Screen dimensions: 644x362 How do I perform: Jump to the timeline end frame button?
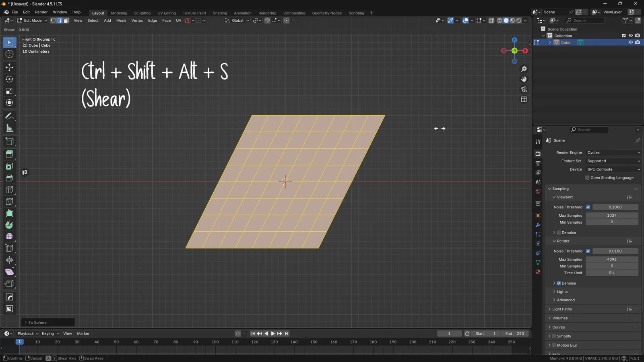[x=287, y=333]
